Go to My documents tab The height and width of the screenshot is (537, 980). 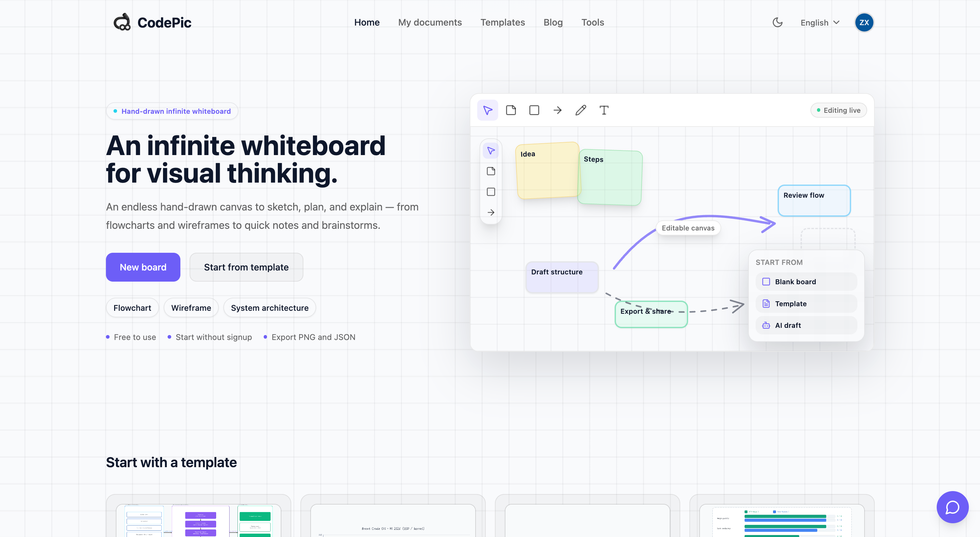(x=430, y=22)
